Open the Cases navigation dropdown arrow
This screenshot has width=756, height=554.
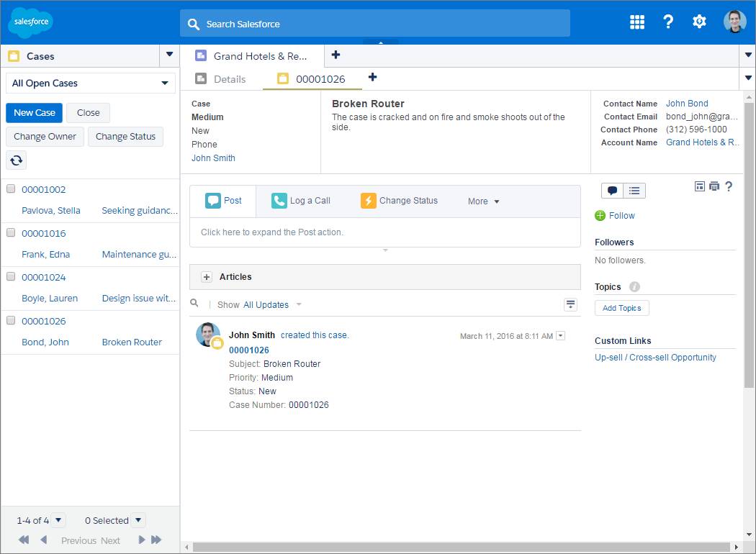pos(169,55)
